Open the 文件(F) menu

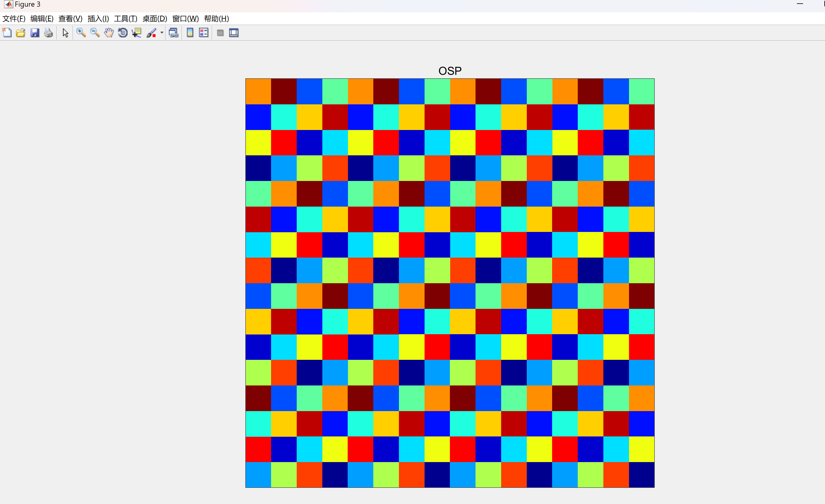14,19
